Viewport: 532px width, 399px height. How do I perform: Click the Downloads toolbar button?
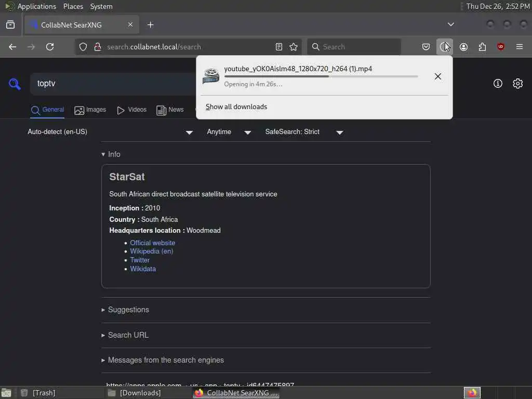click(445, 47)
